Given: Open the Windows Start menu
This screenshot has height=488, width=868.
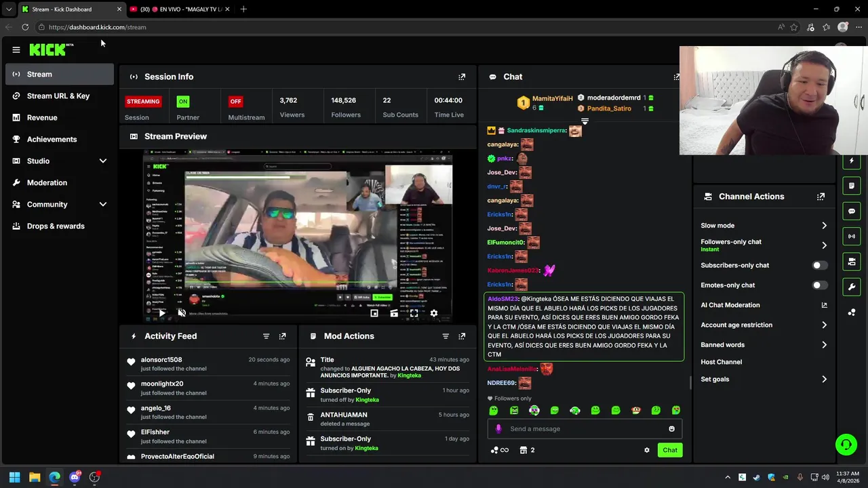Looking at the screenshot, I should point(14,477).
